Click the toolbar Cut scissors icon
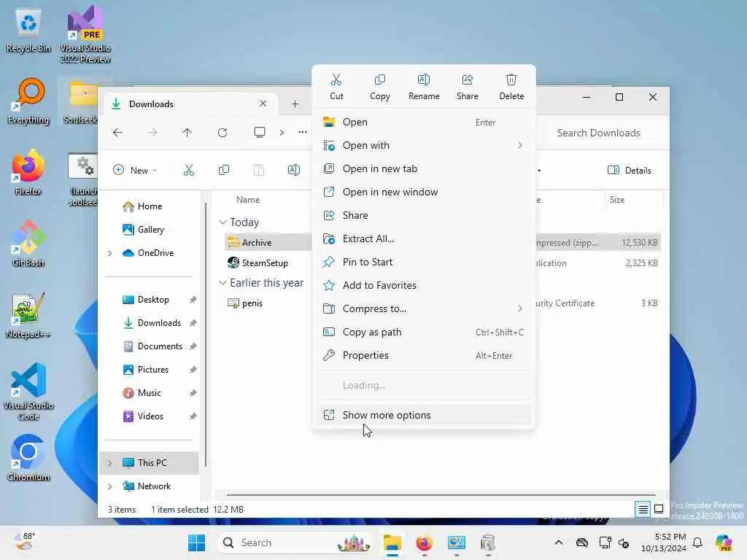This screenshot has height=560, width=747. [x=189, y=170]
